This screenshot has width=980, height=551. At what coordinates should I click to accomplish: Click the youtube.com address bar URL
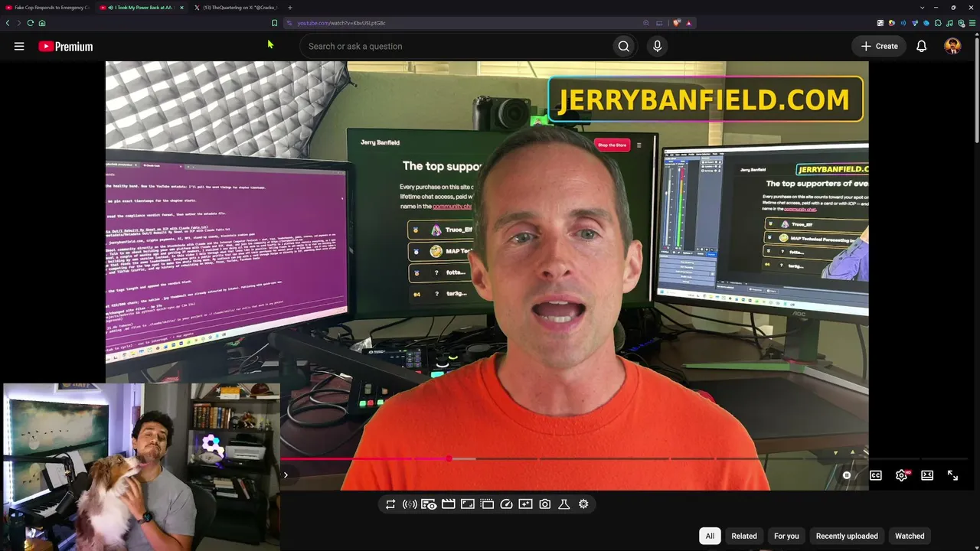click(x=341, y=23)
